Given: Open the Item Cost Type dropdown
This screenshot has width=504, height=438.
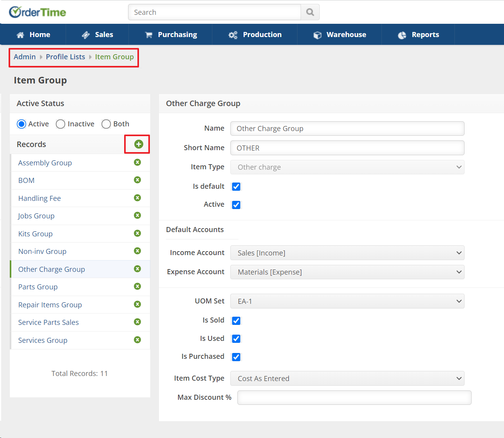Looking at the screenshot, I should [347, 378].
